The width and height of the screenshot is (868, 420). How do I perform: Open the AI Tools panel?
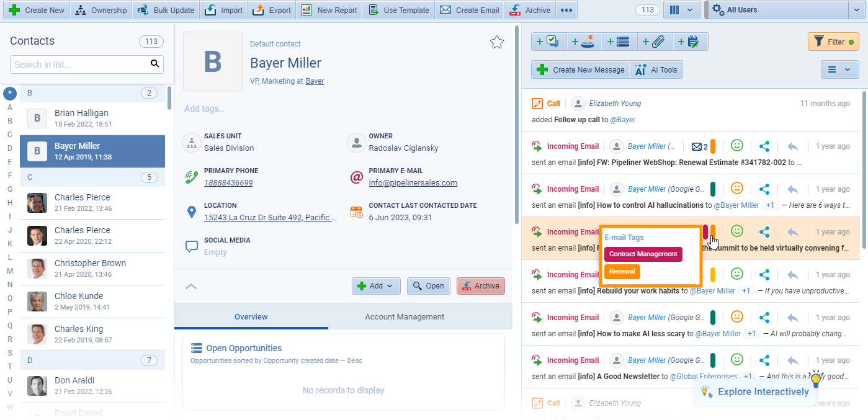(656, 69)
